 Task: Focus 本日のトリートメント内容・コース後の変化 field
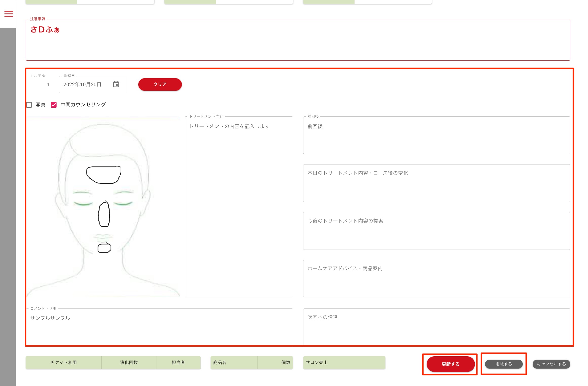(x=436, y=183)
